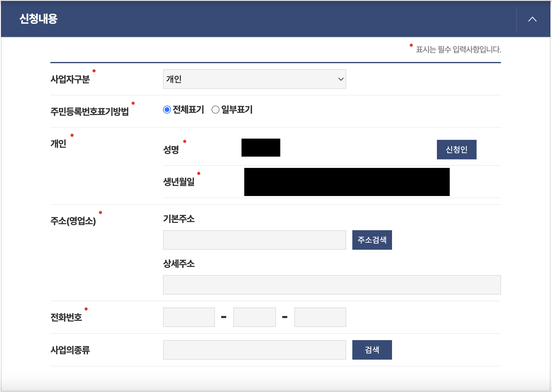Click the 생년월일 date field

tap(347, 182)
